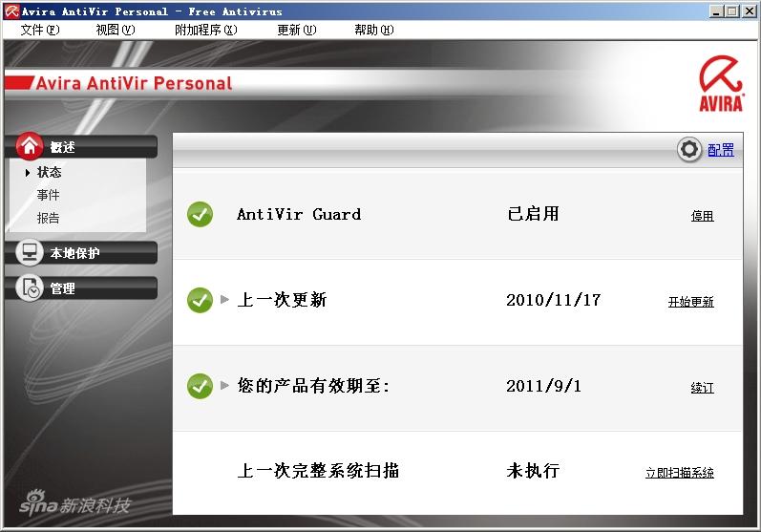
Task: Click the AntiVir Guard label
Action: click(299, 214)
